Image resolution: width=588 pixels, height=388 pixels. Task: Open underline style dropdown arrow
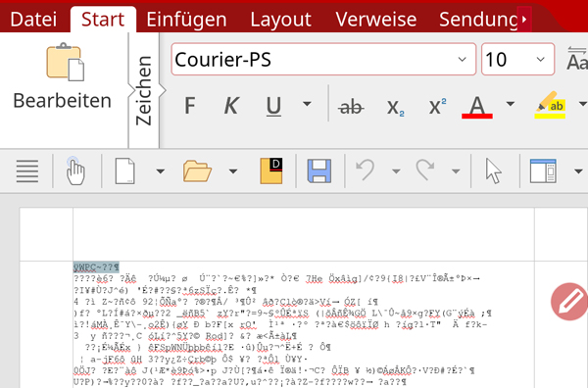[x=307, y=104]
